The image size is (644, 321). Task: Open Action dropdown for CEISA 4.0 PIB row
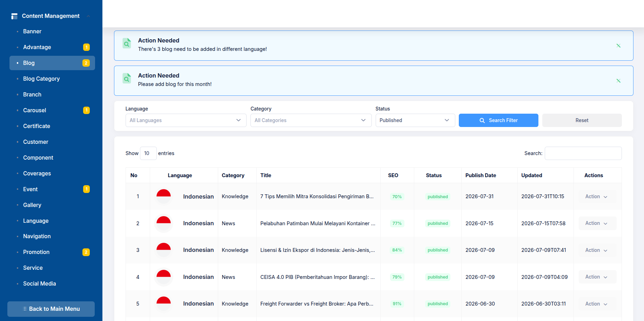pyautogui.click(x=597, y=277)
